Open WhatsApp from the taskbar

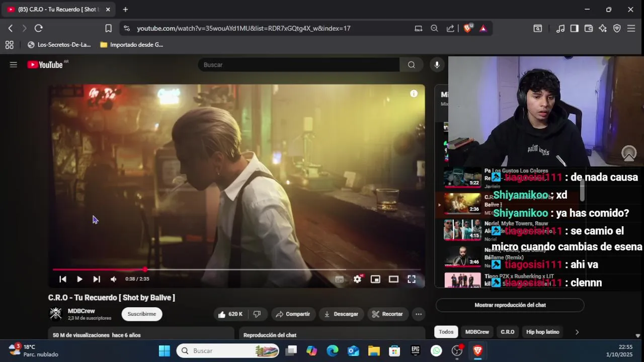pyautogui.click(x=436, y=350)
